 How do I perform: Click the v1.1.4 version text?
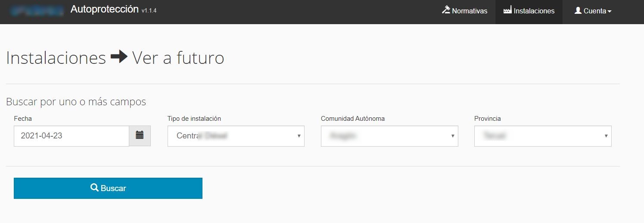[x=149, y=11]
